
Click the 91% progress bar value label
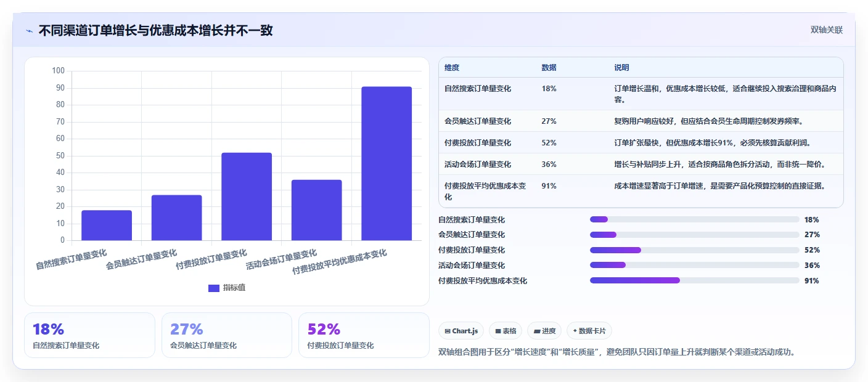pyautogui.click(x=812, y=281)
